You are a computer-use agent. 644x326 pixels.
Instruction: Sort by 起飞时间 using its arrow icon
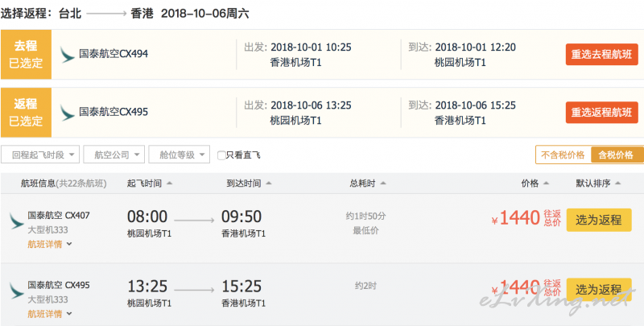(169, 183)
